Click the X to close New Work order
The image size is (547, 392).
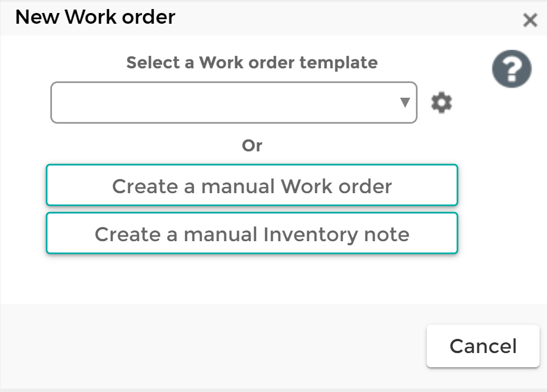(529, 20)
